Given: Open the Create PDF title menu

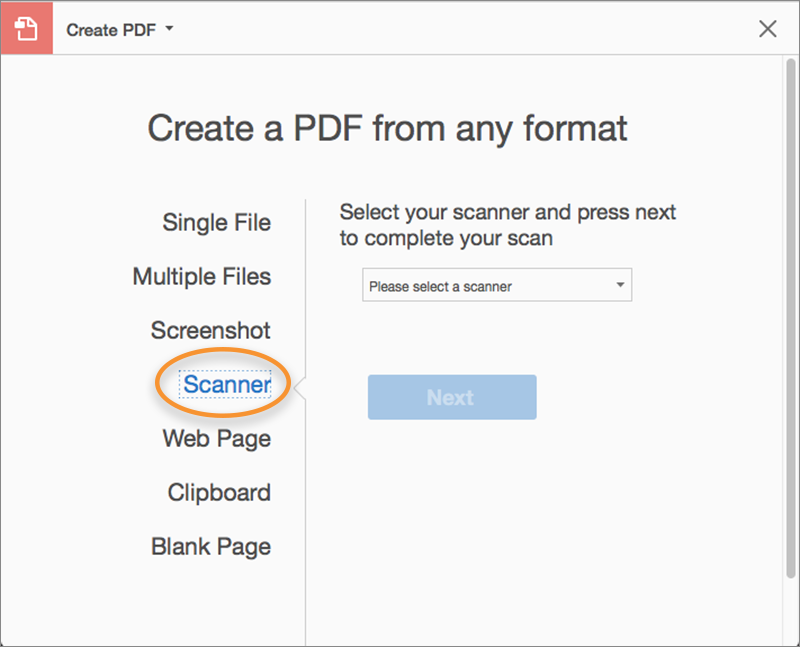Looking at the screenshot, I should (110, 30).
